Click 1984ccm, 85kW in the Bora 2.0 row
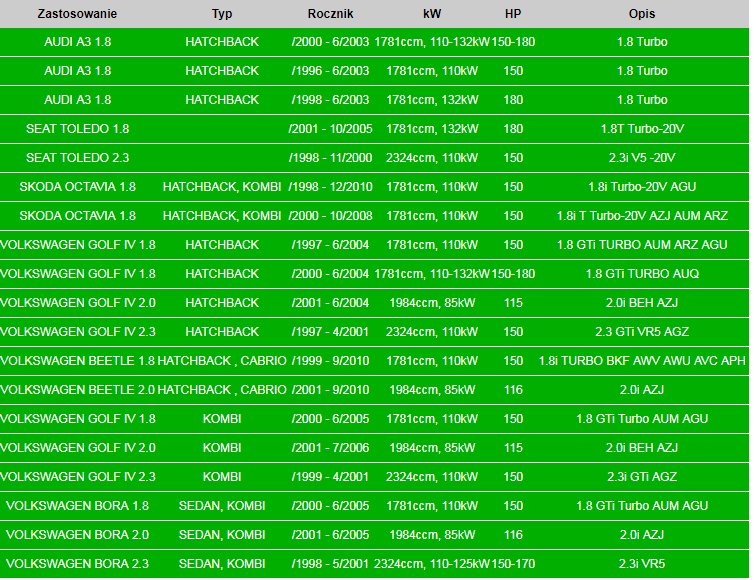Screen dimensions: 756x580 click(x=432, y=534)
